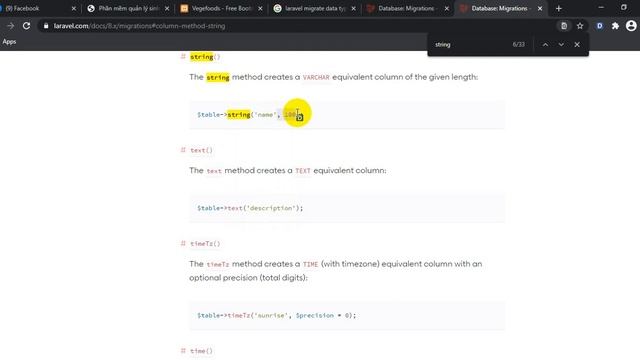640x360 pixels.
Task: Minimize the Chrome window
Action: point(601,8)
